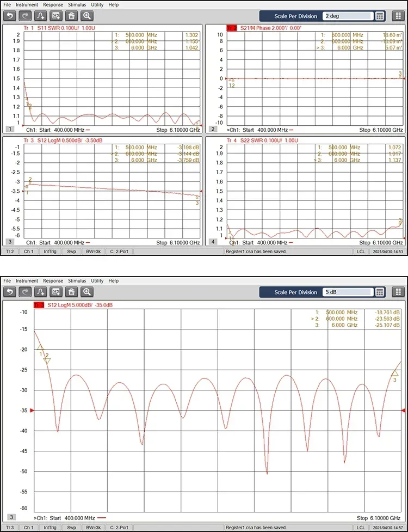Click C 2-Port in top window status bar

(x=119, y=252)
